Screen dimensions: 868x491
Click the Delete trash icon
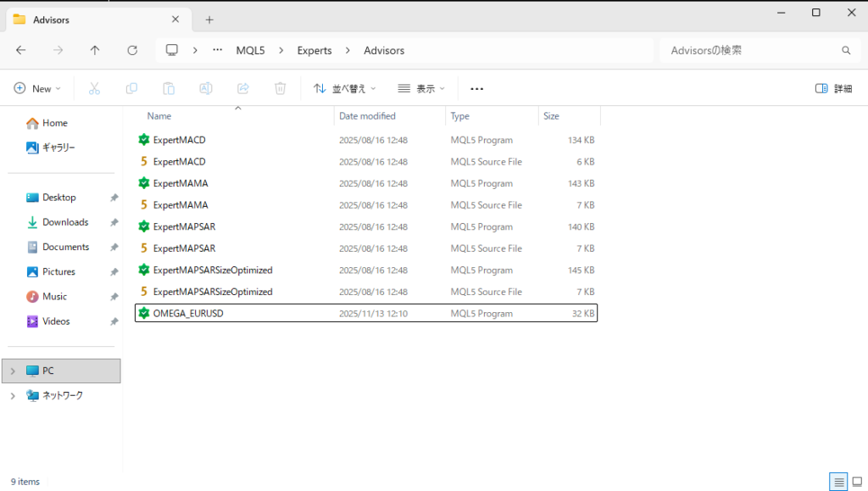(x=281, y=88)
